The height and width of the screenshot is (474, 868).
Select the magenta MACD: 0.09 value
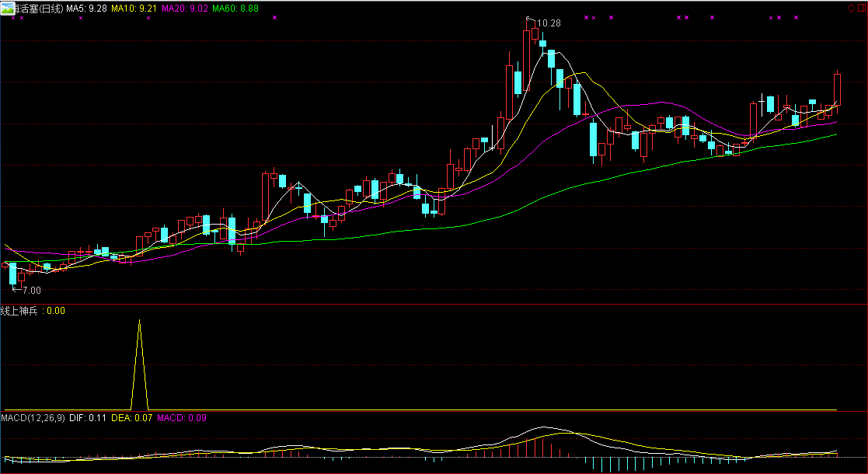coord(182,417)
